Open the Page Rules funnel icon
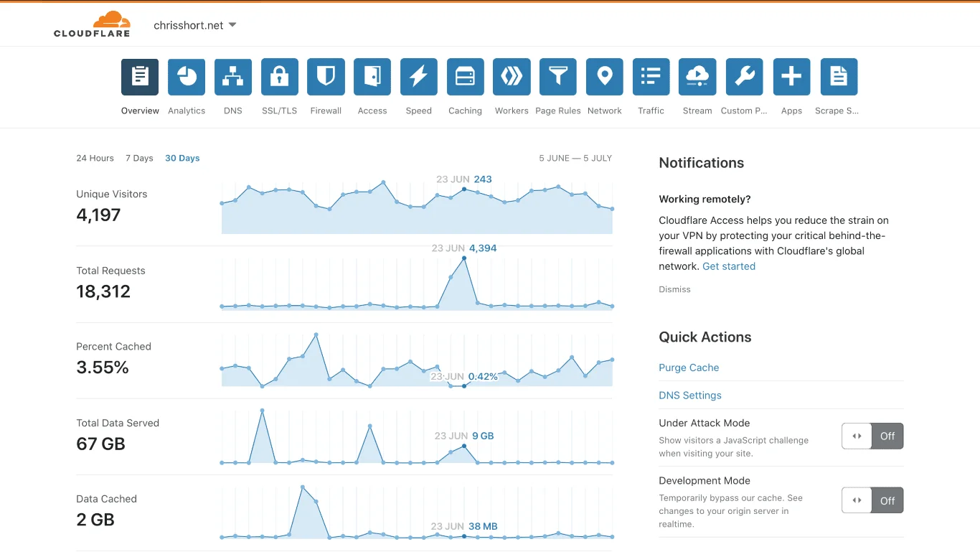Screen dimensions: 980x552 pyautogui.click(x=558, y=77)
